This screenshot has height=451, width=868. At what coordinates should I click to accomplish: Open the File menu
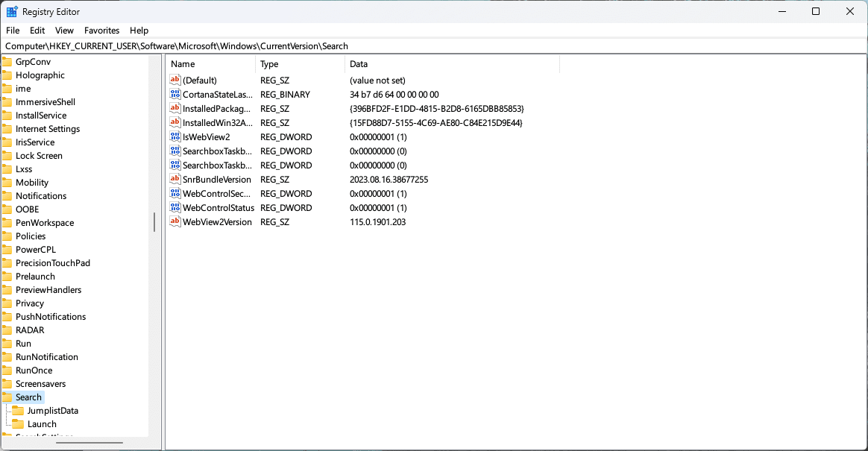(x=13, y=31)
